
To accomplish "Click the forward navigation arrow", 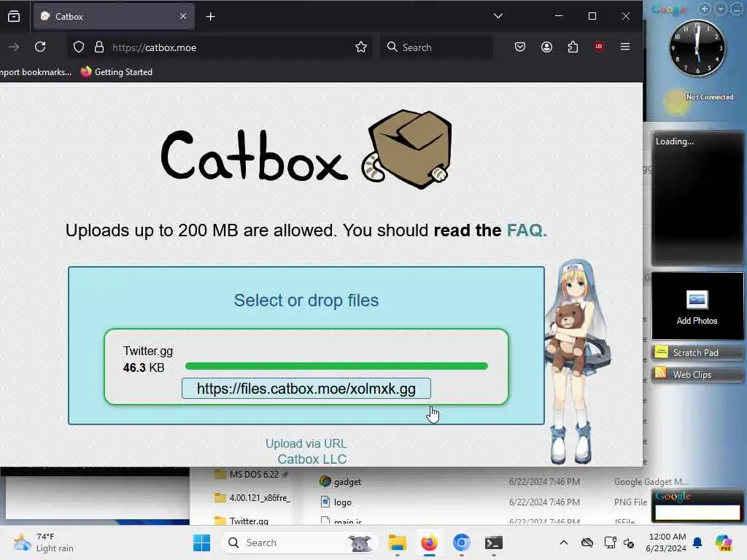I will [x=14, y=47].
